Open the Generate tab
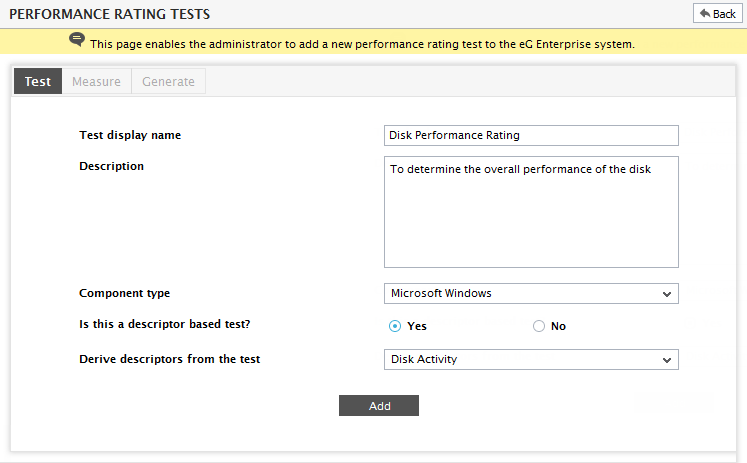The height and width of the screenshot is (463, 747). point(168,81)
